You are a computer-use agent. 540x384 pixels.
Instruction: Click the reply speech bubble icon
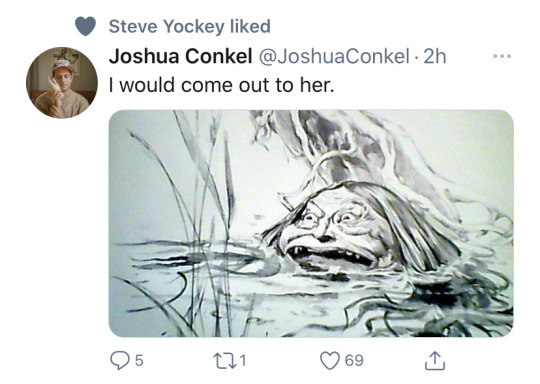pos(120,360)
